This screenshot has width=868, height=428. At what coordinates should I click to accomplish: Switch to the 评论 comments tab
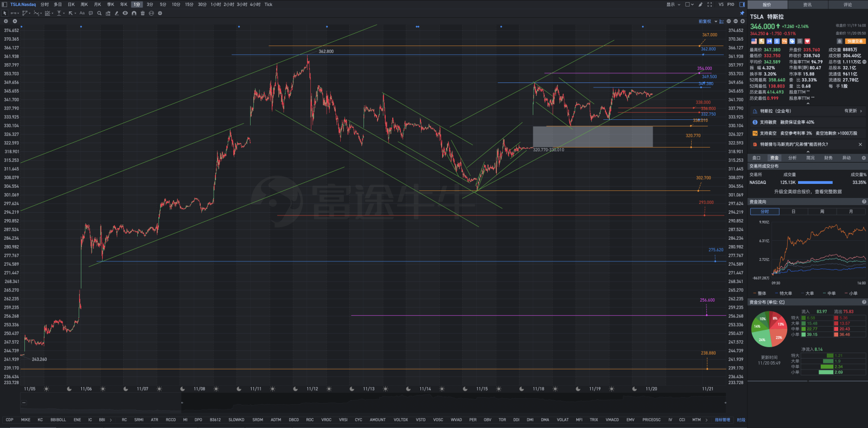(x=848, y=4)
